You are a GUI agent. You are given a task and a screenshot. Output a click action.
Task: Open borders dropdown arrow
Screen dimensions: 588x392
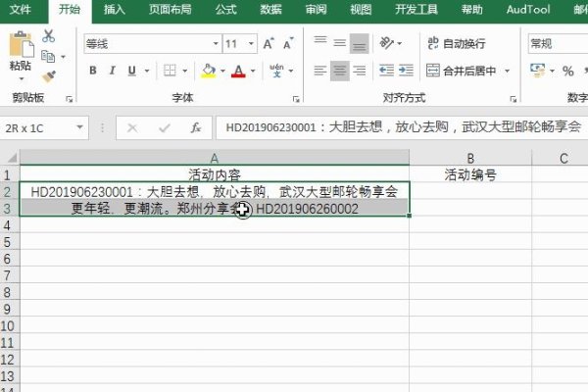[185, 71]
